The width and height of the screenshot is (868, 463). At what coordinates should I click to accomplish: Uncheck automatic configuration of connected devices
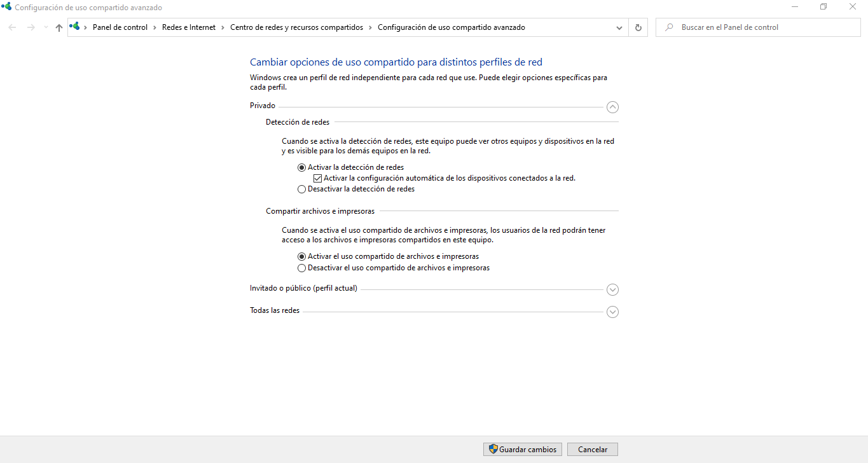pyautogui.click(x=318, y=178)
